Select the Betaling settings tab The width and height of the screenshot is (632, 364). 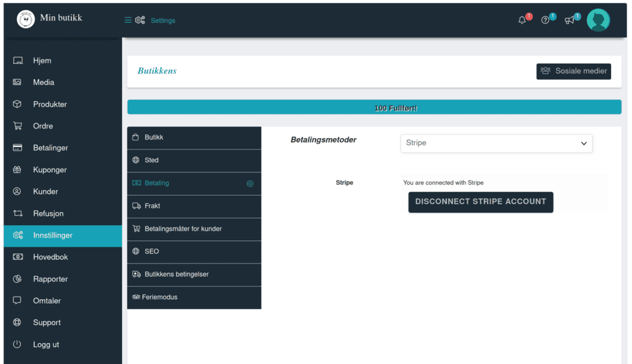(x=194, y=183)
